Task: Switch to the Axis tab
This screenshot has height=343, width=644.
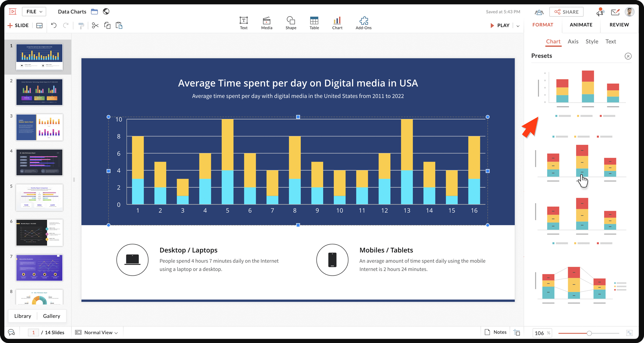Action: (573, 42)
